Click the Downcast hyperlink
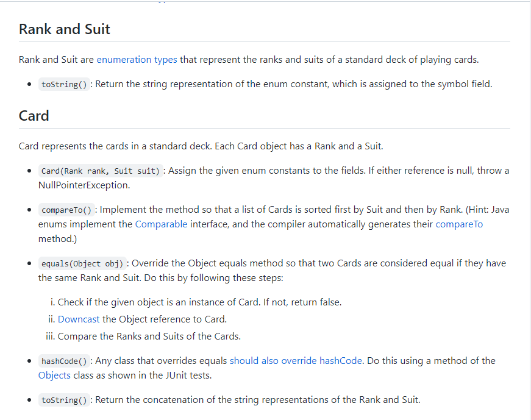 pos(79,319)
